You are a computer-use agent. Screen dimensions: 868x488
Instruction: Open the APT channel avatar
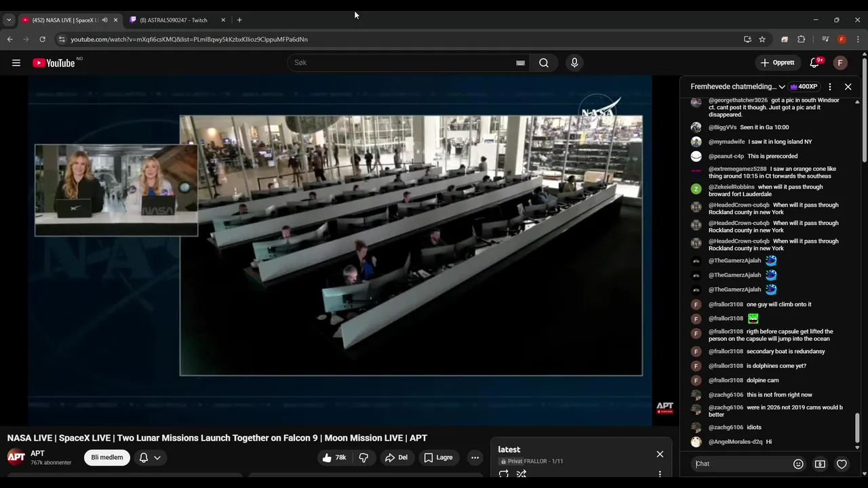click(16, 457)
